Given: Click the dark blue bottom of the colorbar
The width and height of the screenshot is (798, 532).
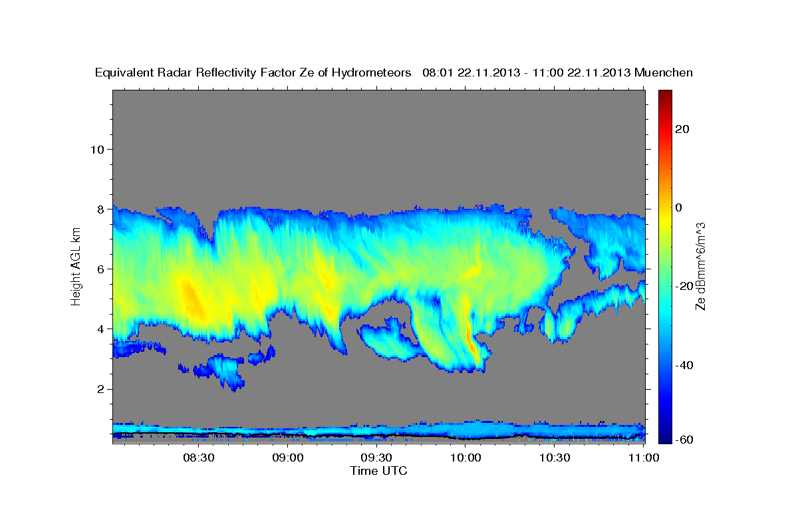Looking at the screenshot, I should pos(664,436).
